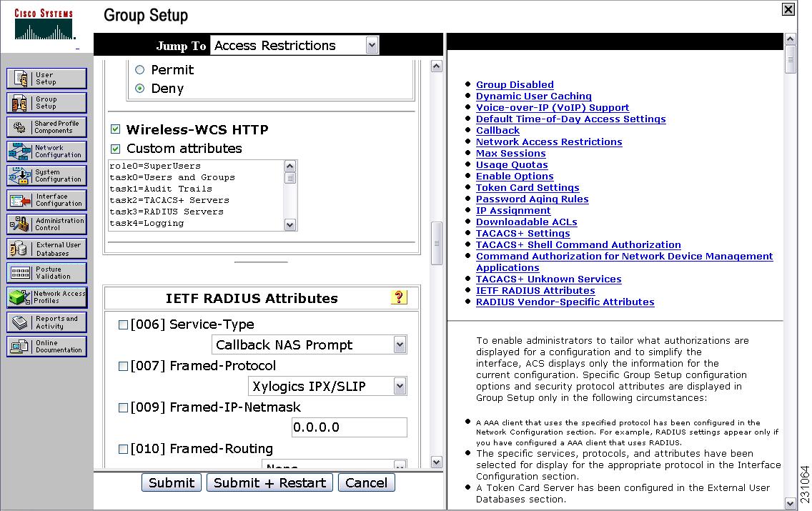Select the Deny radio button

coord(140,89)
